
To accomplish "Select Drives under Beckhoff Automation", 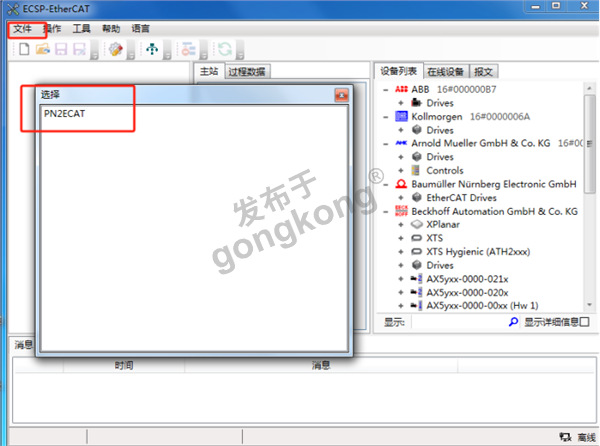I will click(x=440, y=265).
